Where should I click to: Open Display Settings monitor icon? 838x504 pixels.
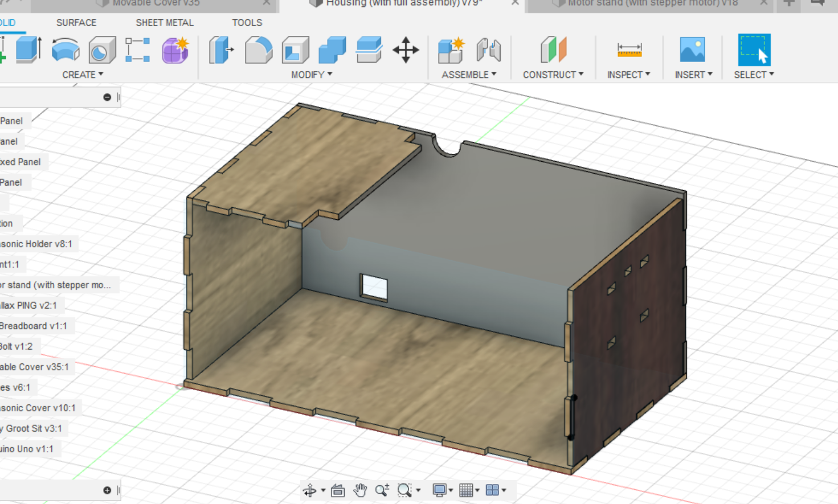point(439,490)
